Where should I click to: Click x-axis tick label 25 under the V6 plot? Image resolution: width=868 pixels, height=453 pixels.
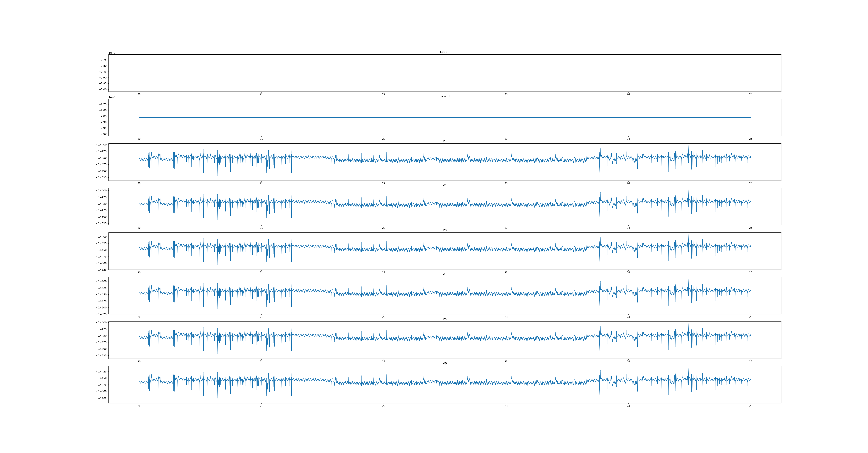(750, 406)
